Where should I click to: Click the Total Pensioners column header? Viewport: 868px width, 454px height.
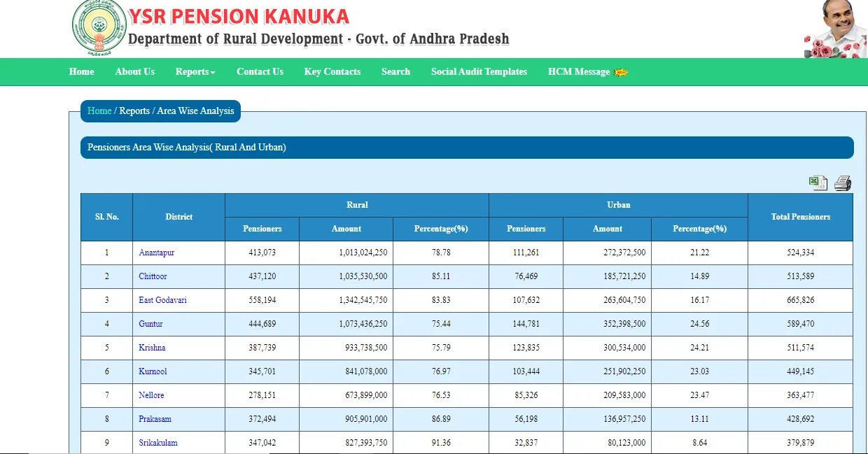tap(801, 217)
